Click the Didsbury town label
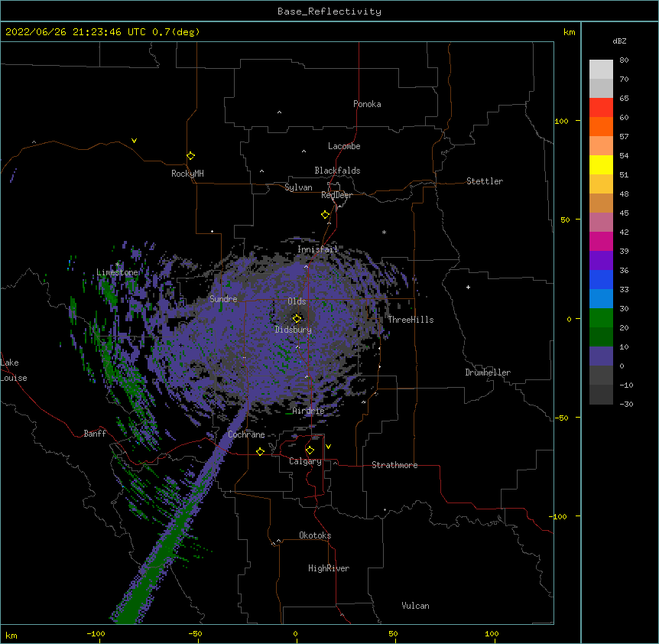 [294, 330]
